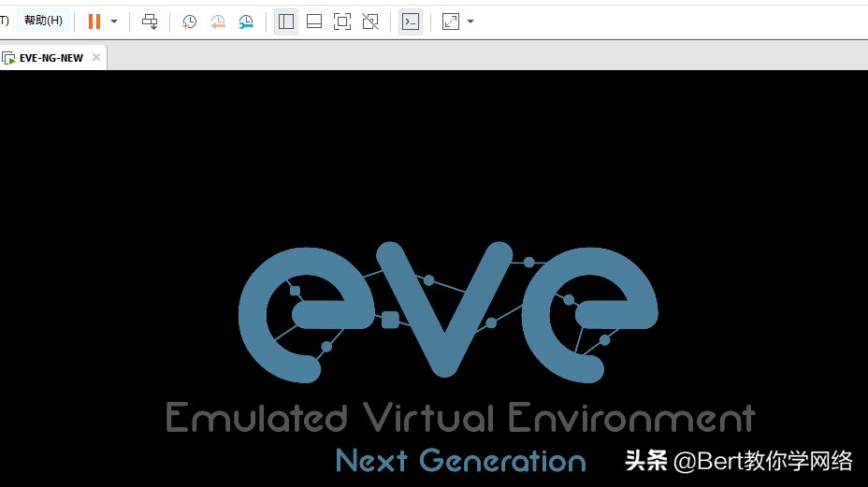Expand the power options dropdown arrow next to pause
The width and height of the screenshot is (868, 487).
click(114, 21)
